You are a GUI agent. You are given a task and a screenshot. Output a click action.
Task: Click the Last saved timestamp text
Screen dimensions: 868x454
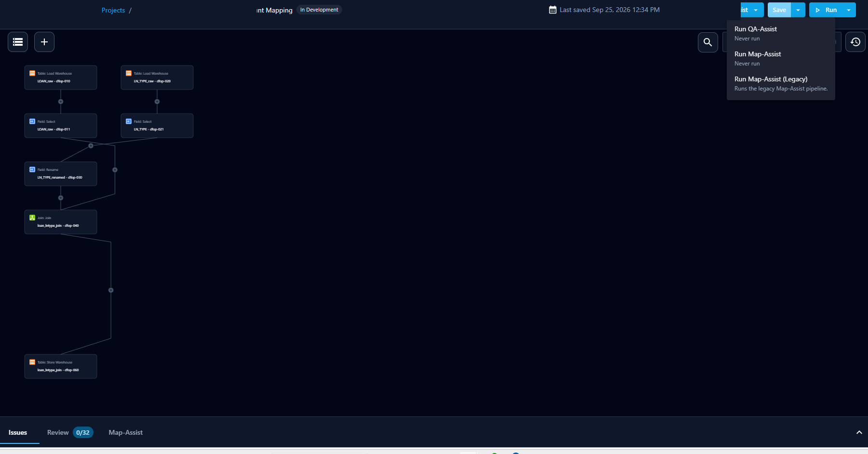610,10
